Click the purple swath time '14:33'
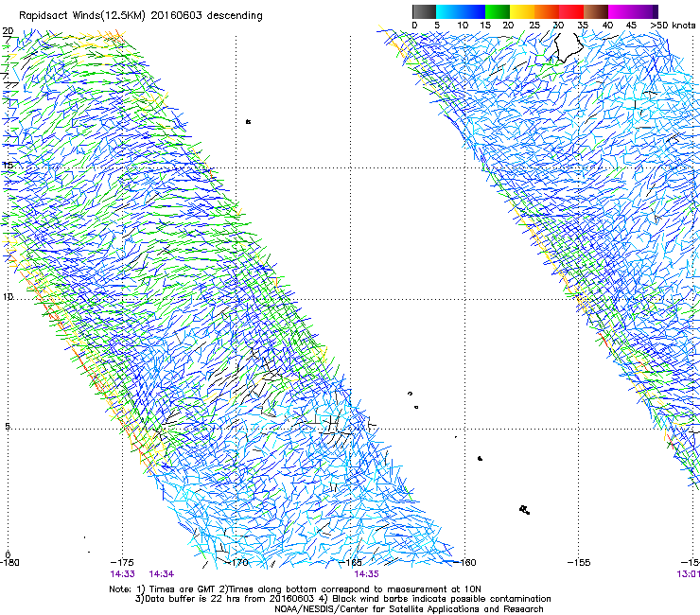This screenshot has width=700, height=615. [122, 574]
